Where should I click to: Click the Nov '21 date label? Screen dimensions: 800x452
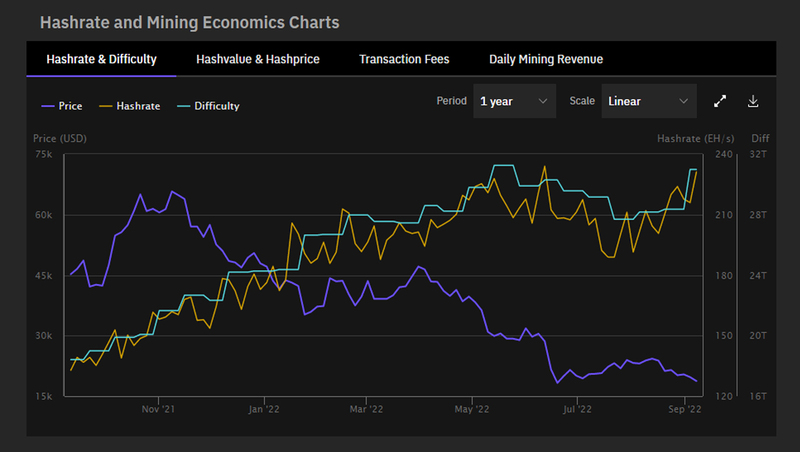click(158, 409)
